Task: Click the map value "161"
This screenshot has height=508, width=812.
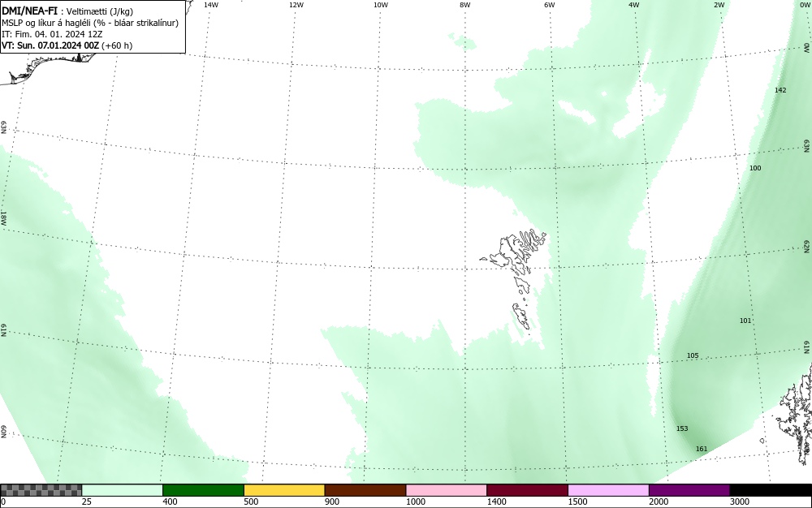Action: 702,449
